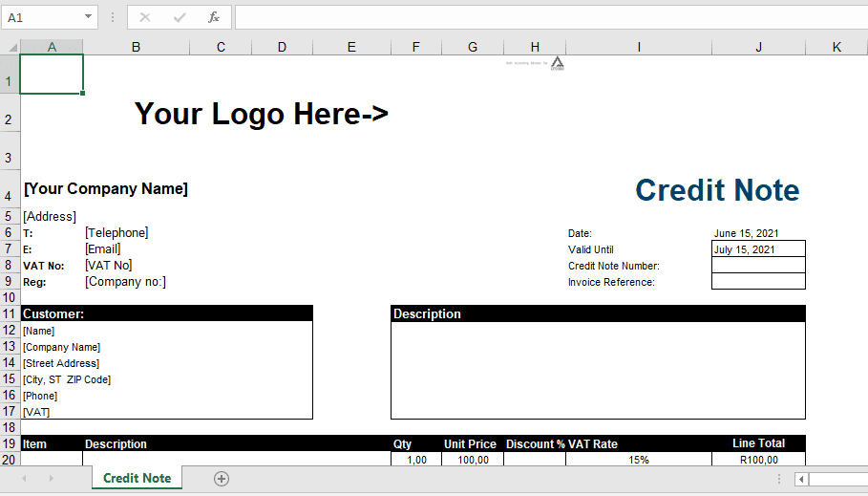Click the Select All corner triangle
868x496 pixels.
coord(11,47)
